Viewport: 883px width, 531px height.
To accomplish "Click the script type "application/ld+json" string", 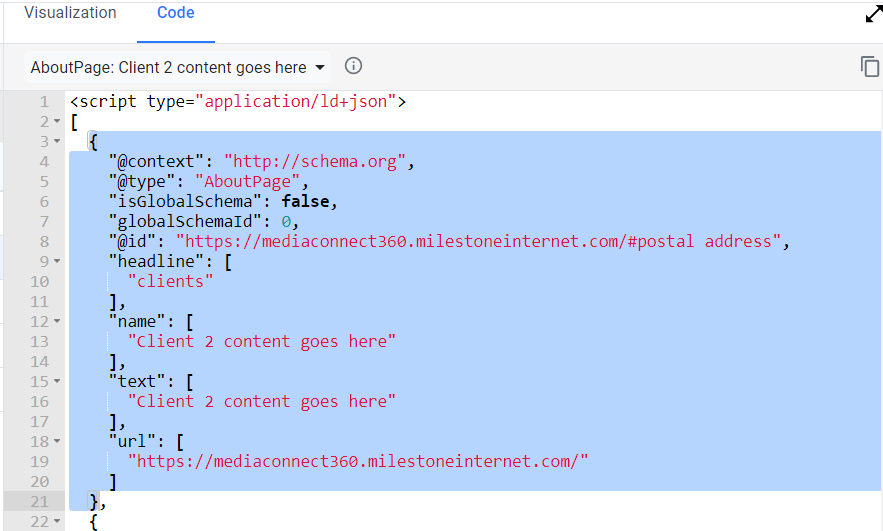I will point(296,102).
